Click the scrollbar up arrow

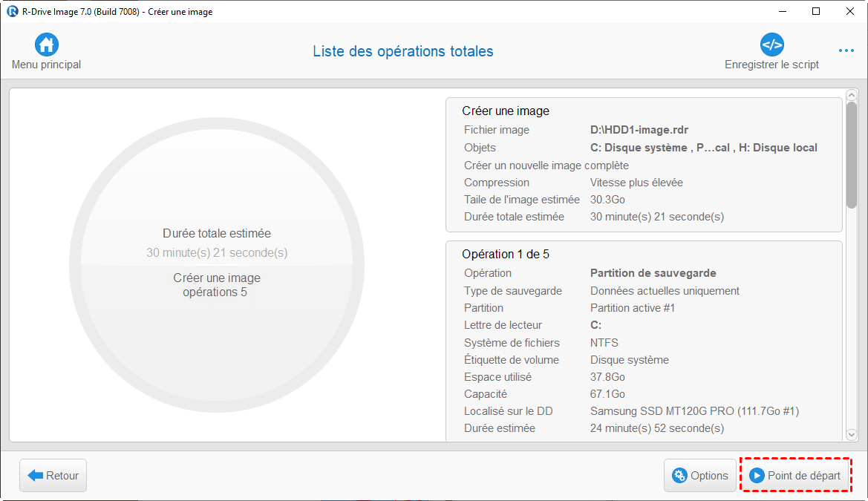tap(852, 95)
